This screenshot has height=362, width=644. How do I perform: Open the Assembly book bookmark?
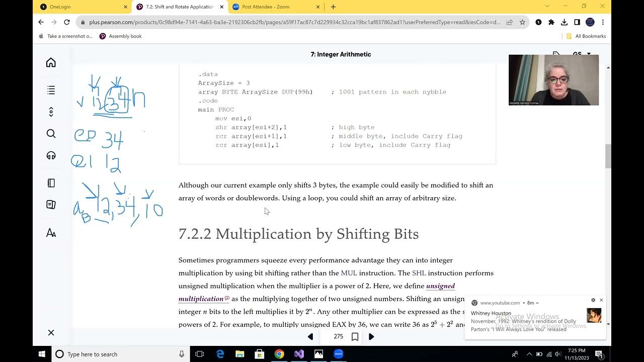click(121, 36)
